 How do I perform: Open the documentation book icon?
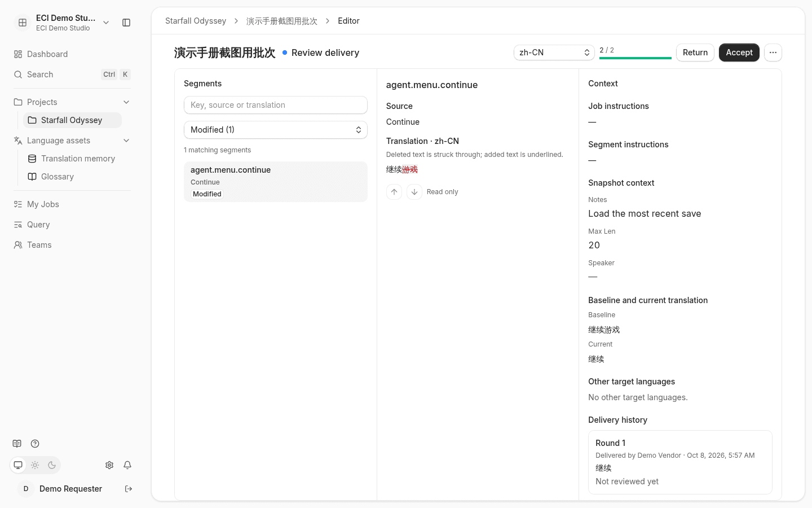17,444
